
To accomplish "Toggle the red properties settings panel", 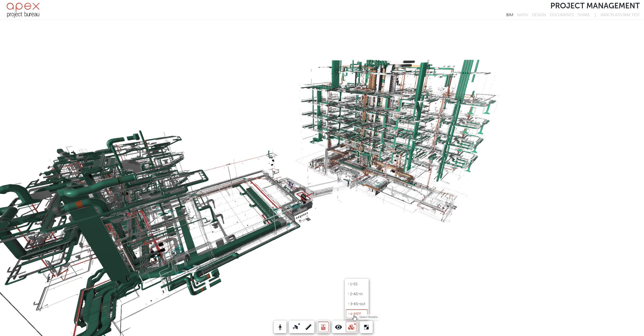I will [323, 327].
